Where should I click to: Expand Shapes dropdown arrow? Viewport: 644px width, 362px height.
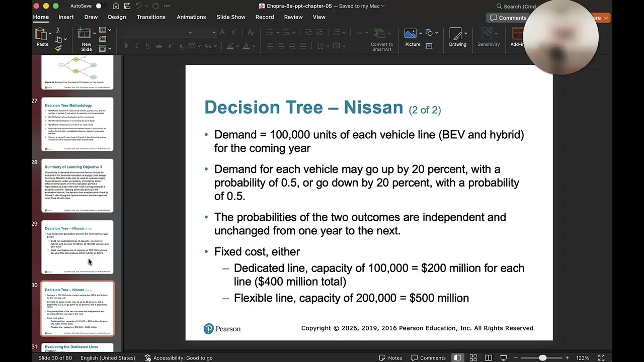pos(436,33)
